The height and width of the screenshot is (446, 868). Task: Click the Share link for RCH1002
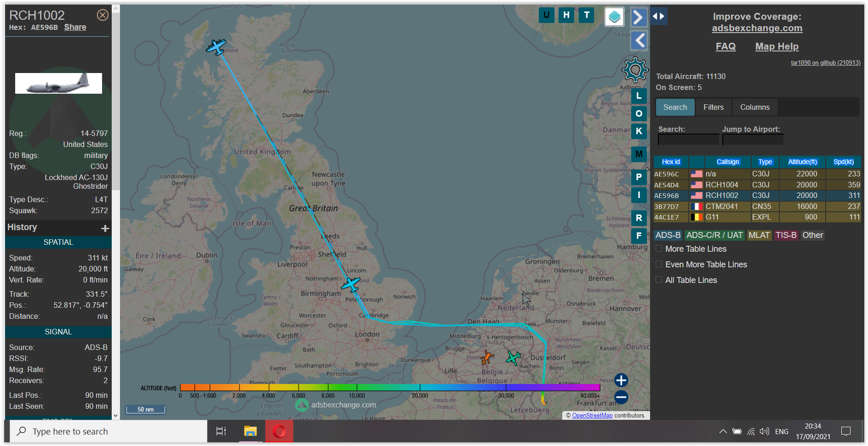tap(75, 27)
